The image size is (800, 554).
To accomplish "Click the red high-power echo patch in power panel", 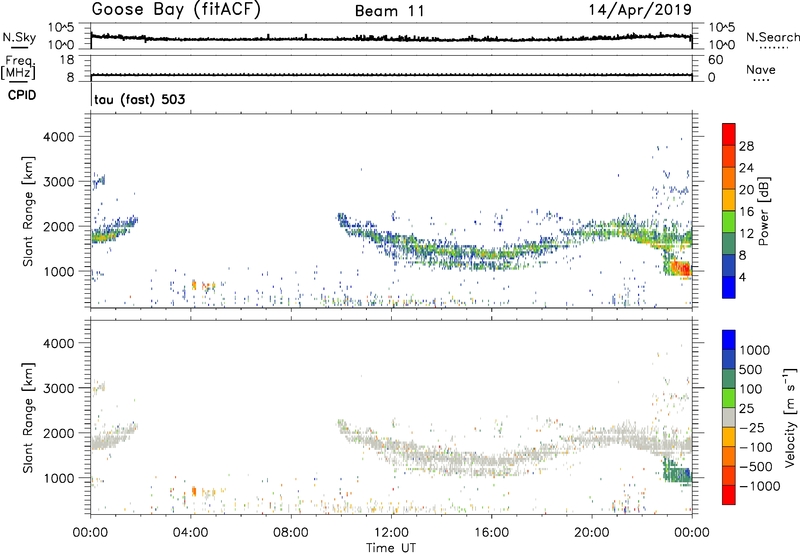I will click(x=680, y=268).
